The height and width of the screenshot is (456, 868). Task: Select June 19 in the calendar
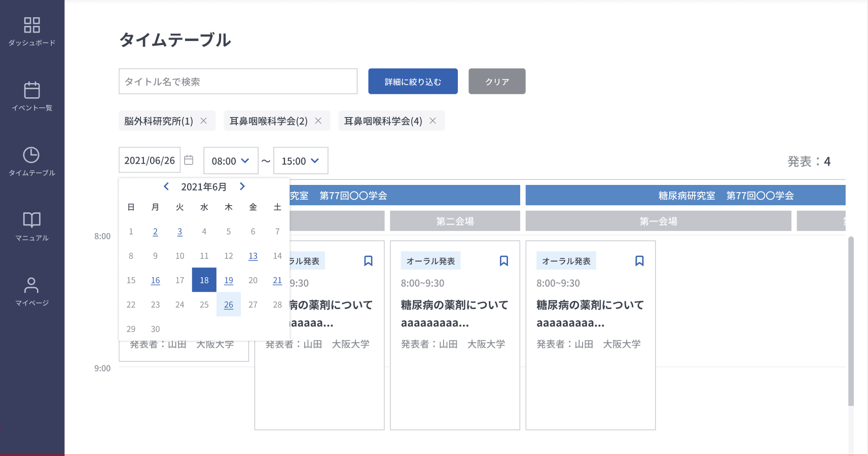tap(229, 280)
